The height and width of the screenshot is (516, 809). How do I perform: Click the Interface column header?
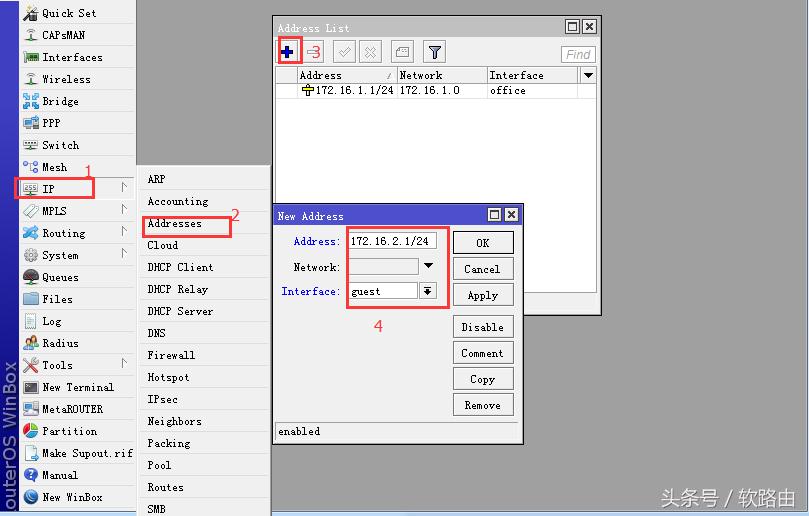pos(532,75)
